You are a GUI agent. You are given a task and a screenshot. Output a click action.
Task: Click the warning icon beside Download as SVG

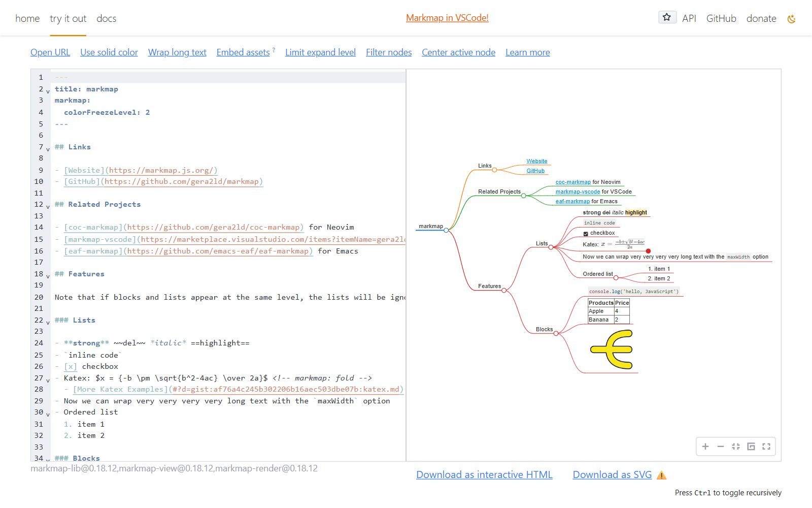point(661,475)
